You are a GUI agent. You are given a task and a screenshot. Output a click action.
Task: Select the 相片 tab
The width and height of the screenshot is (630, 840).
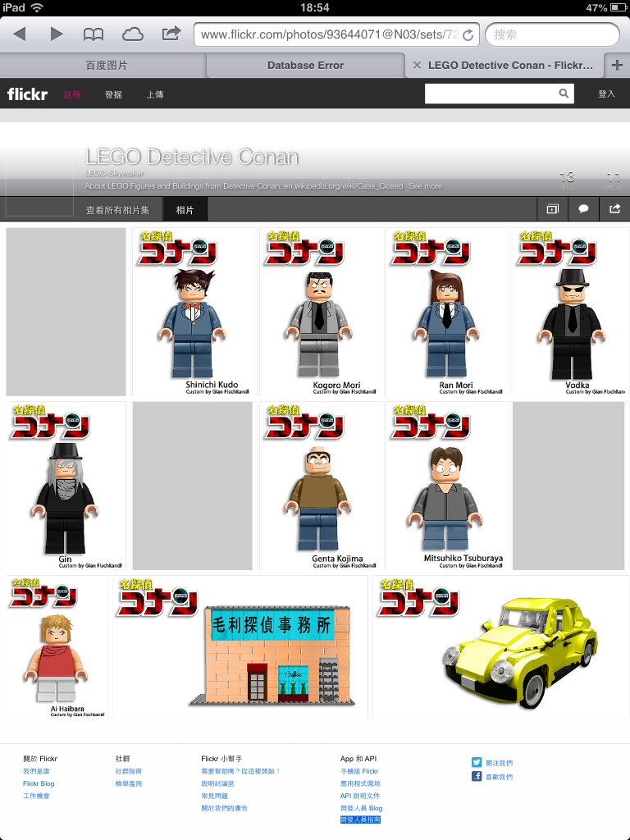click(185, 209)
